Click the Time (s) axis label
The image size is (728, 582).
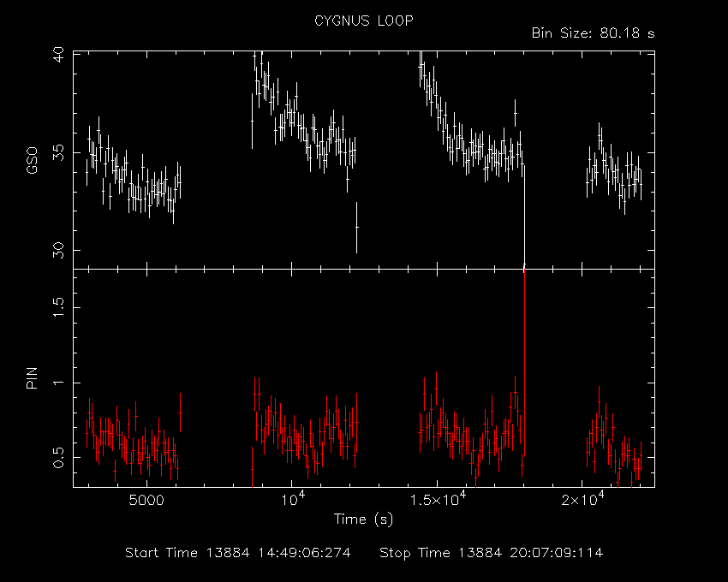(x=363, y=520)
